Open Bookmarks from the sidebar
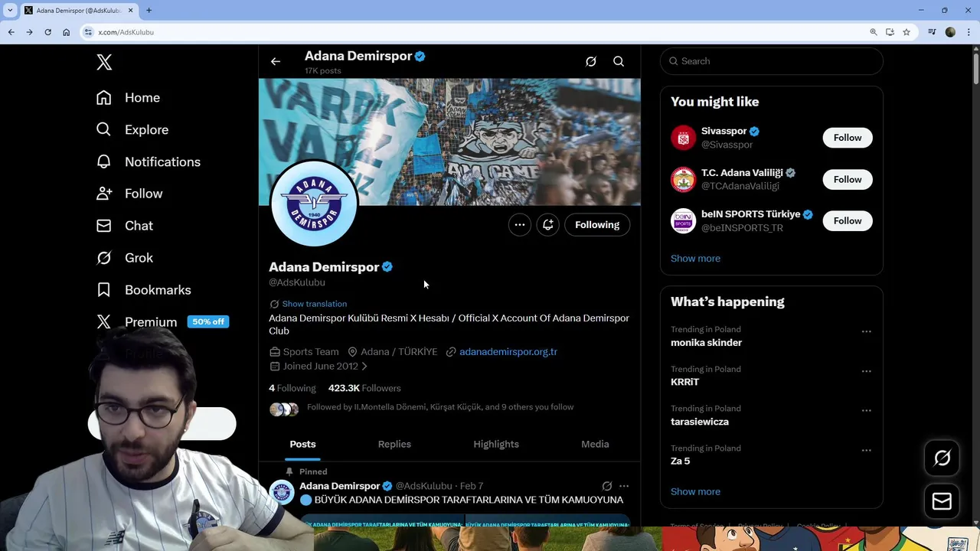The height and width of the screenshot is (551, 980). click(x=143, y=290)
